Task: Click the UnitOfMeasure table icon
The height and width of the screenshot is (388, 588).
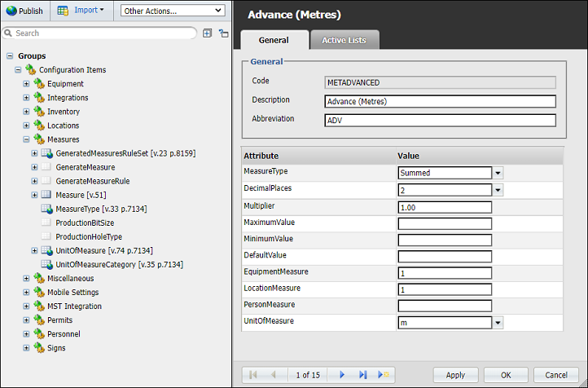Action: click(47, 250)
